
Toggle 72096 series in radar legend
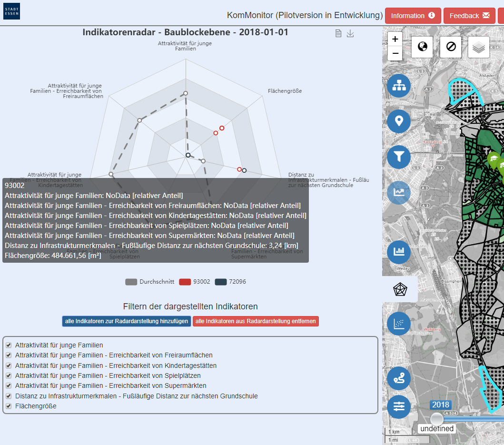point(230,282)
